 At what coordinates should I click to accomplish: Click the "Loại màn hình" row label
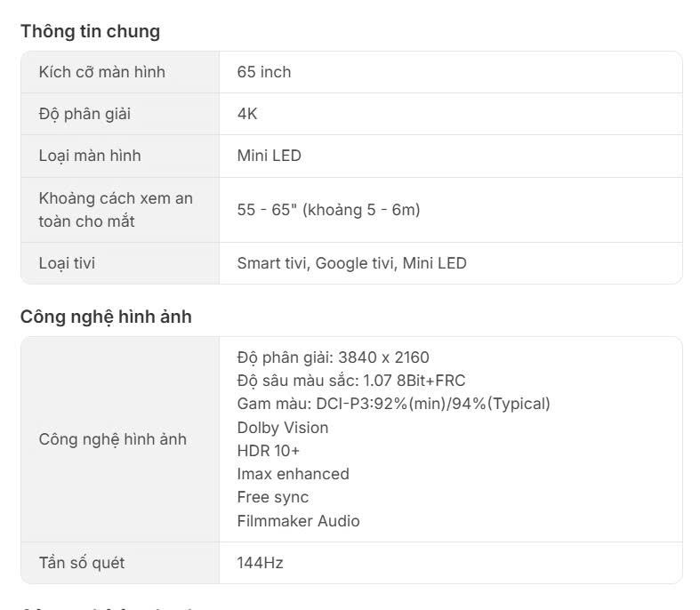89,156
